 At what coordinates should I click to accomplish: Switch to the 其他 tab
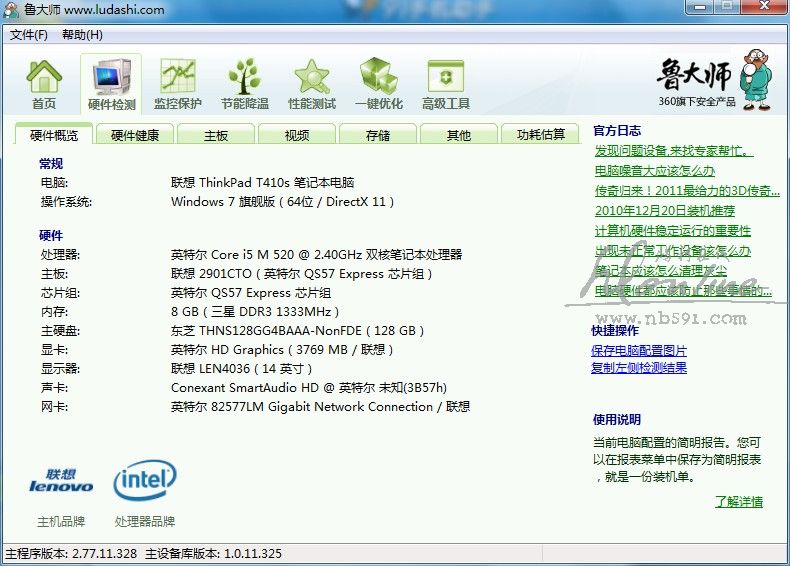coord(458,135)
